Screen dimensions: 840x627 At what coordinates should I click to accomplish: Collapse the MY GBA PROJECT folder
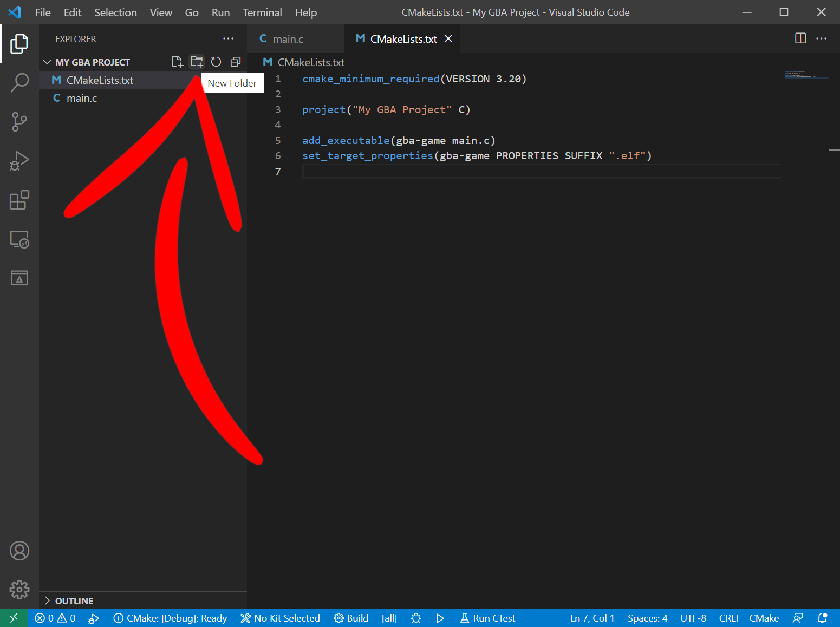click(x=47, y=62)
